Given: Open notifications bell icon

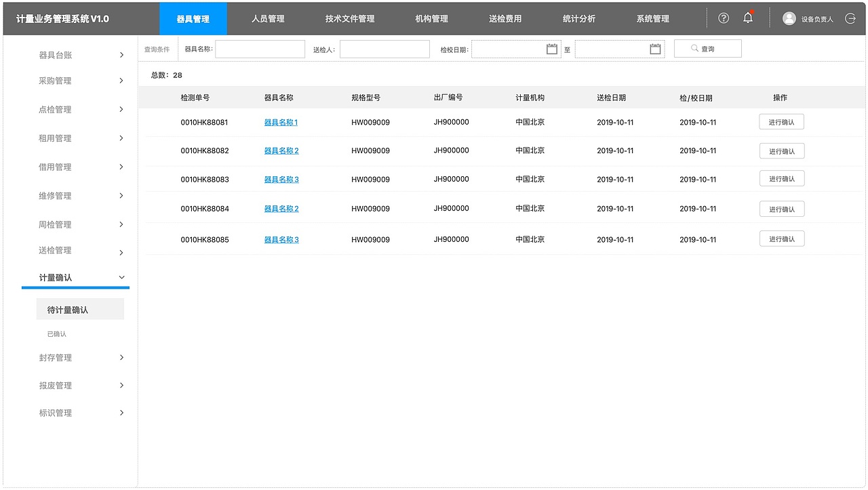Looking at the screenshot, I should click(748, 18).
